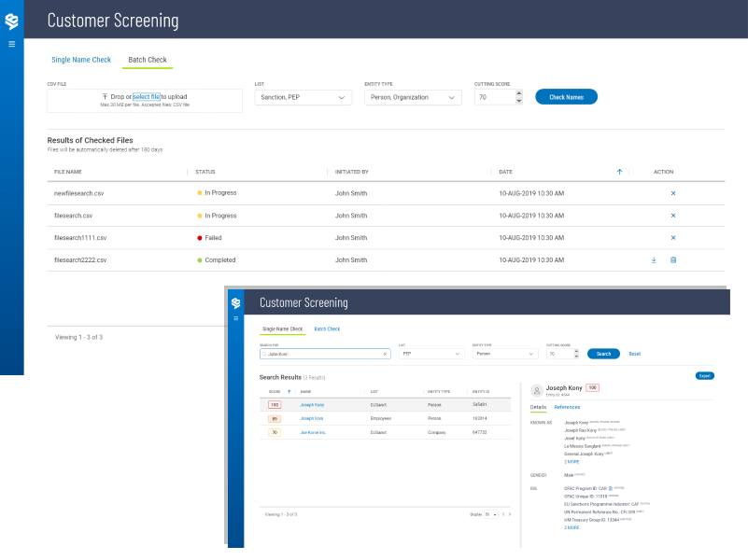Delete filesearch2222.csv using trash icon

pos(673,260)
